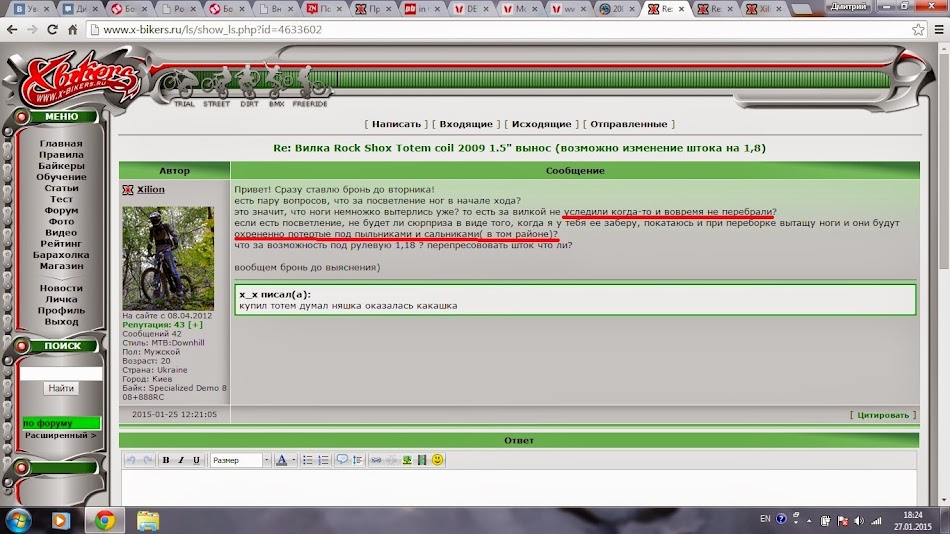Click the redo icon in reply editor
Image resolution: width=950 pixels, height=534 pixels.
[x=147, y=460]
